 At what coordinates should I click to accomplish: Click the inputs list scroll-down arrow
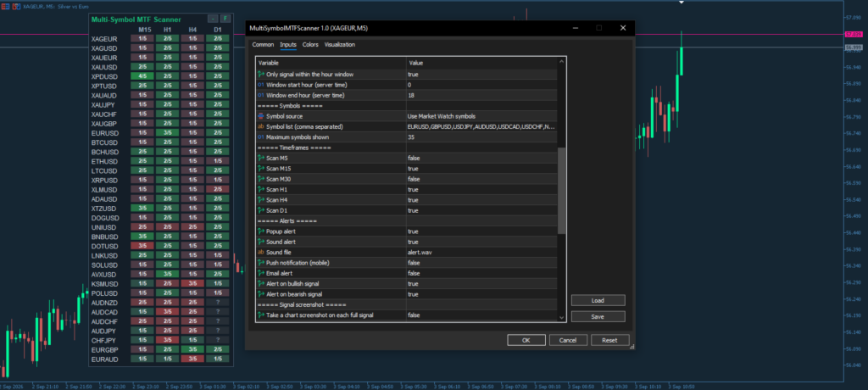(x=561, y=317)
